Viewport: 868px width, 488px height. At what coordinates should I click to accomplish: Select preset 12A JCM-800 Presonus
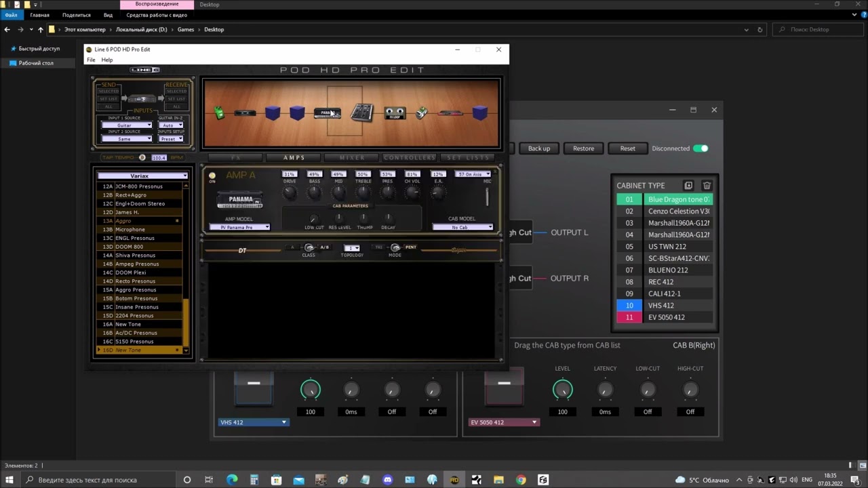coord(140,186)
